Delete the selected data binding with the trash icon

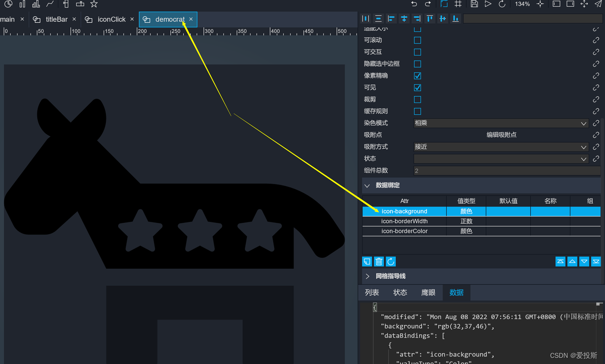coord(379,262)
